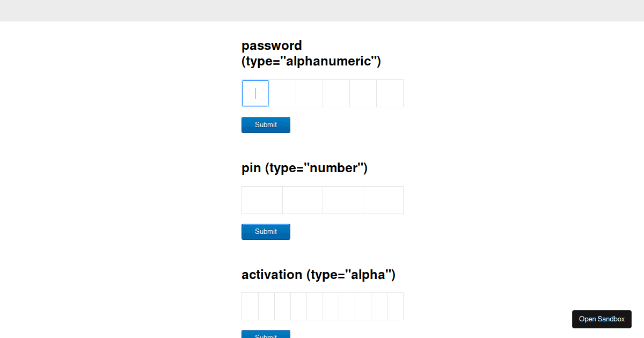Click the password alphanumeric heading
644x338 pixels.
pyautogui.click(x=311, y=53)
